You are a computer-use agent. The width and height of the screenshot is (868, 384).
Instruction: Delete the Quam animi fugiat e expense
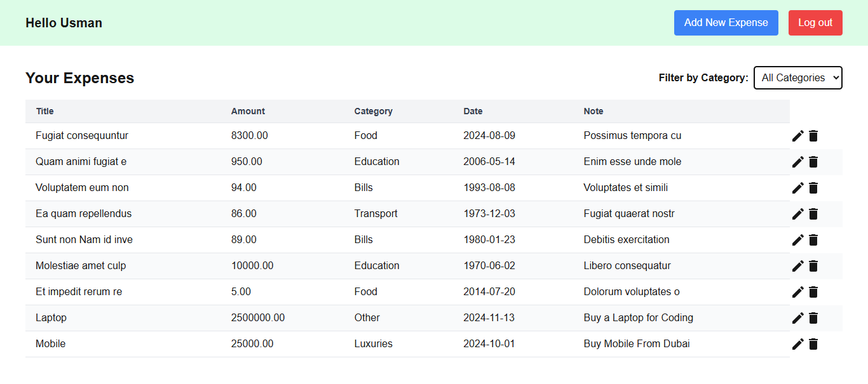(x=813, y=161)
